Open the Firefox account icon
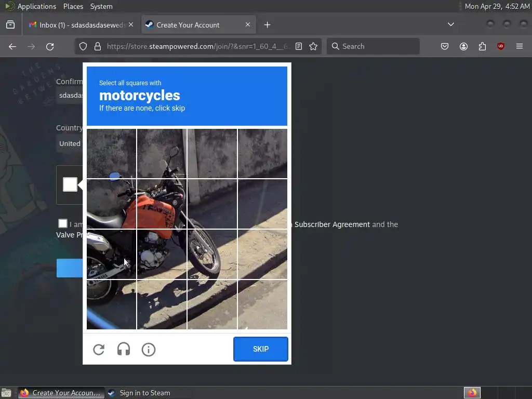Screen dimensions: 532x399 click(463, 46)
